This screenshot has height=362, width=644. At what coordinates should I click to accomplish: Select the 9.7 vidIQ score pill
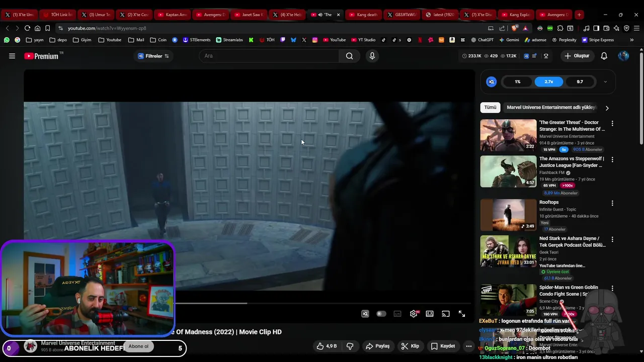click(x=580, y=81)
